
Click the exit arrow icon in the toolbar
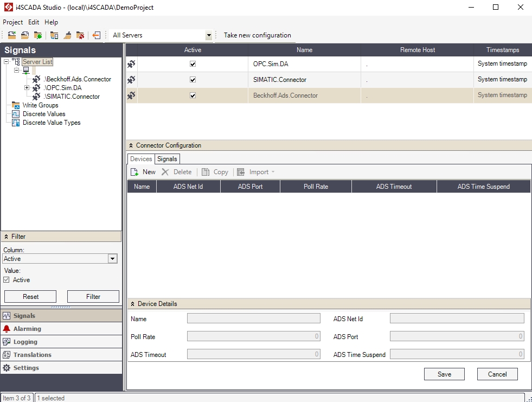pos(96,35)
